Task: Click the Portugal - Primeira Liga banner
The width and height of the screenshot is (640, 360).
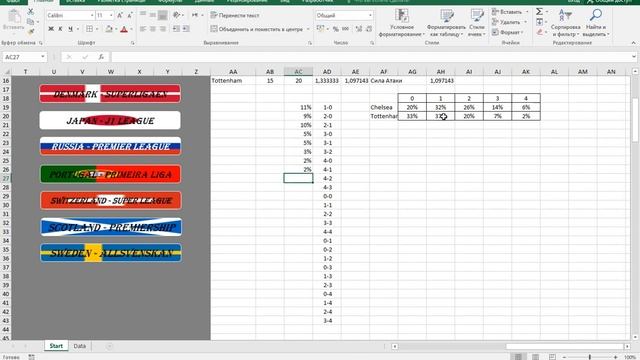Action: click(x=110, y=174)
